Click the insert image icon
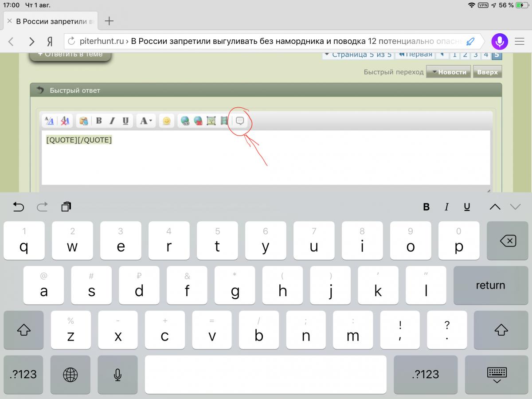 click(x=211, y=121)
